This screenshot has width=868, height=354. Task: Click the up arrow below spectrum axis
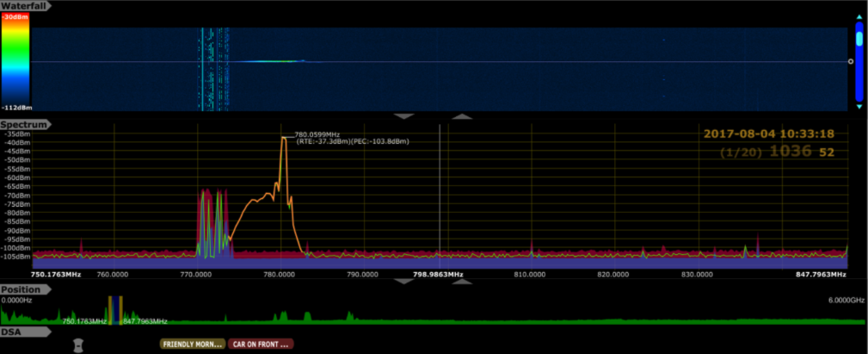click(x=462, y=281)
